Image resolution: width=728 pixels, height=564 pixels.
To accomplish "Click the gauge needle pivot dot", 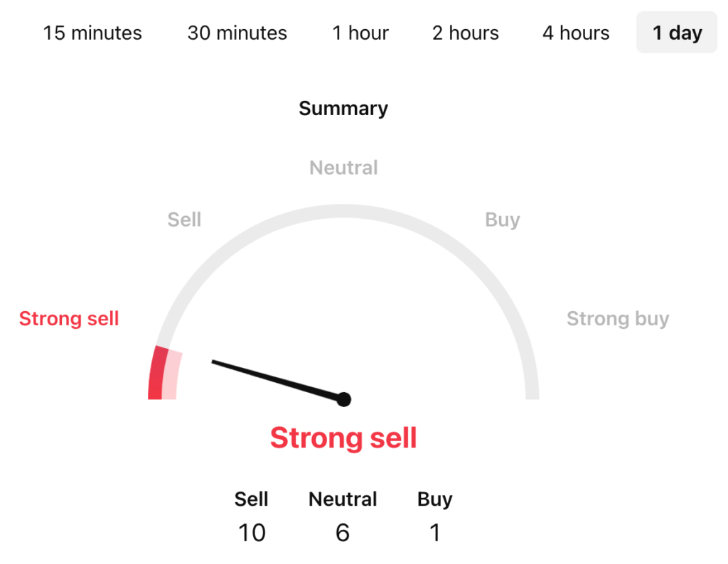I will pyautogui.click(x=344, y=399).
